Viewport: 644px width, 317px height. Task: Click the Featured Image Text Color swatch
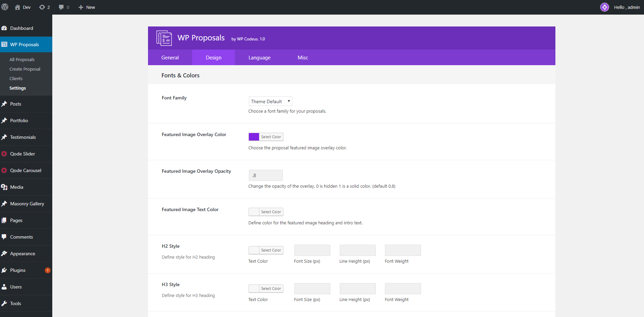coord(254,212)
